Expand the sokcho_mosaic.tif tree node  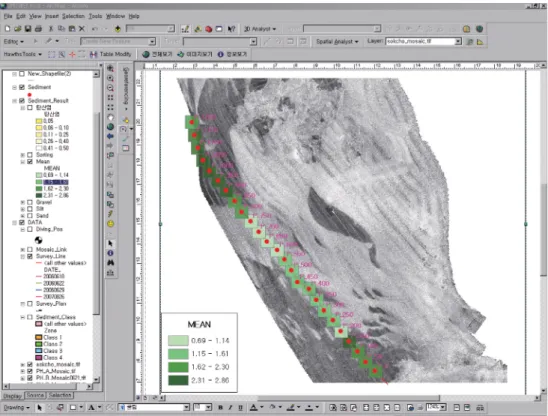(x=23, y=364)
